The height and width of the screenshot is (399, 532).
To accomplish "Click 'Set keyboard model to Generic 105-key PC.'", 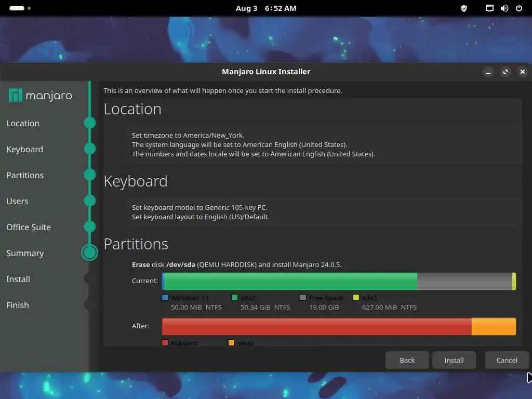I will click(x=199, y=207).
